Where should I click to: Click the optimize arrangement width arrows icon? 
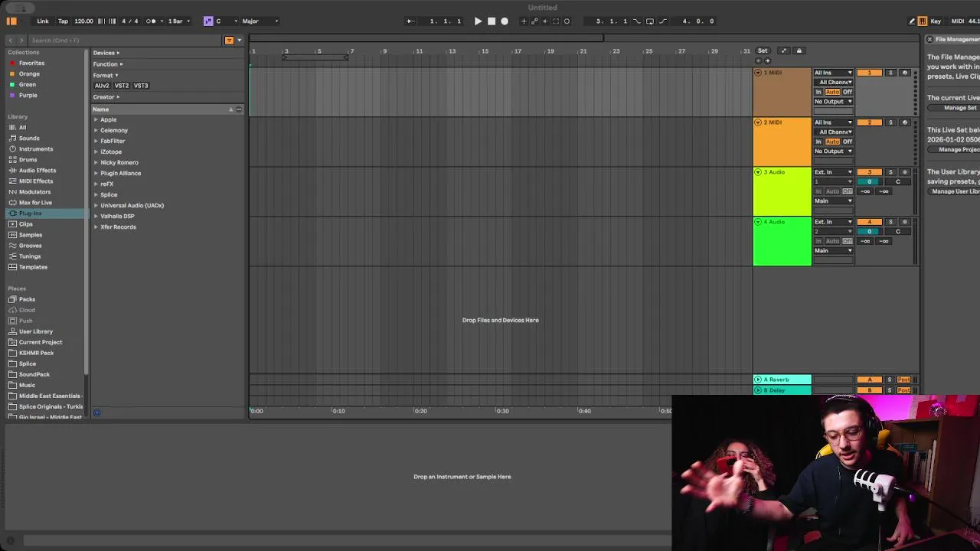click(x=783, y=51)
